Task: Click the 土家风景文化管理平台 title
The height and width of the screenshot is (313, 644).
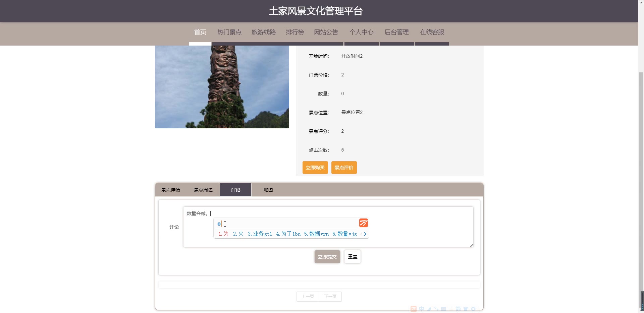Action: [x=316, y=11]
